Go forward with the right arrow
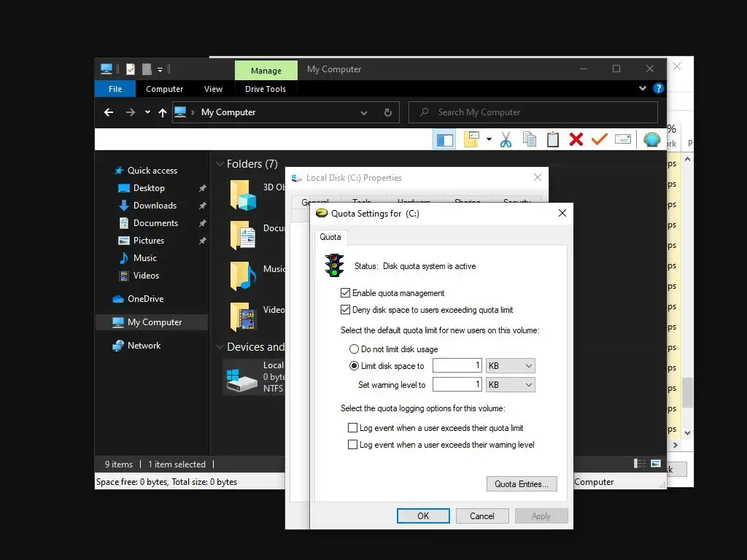Viewport: 747px width, 560px height. pos(130,112)
